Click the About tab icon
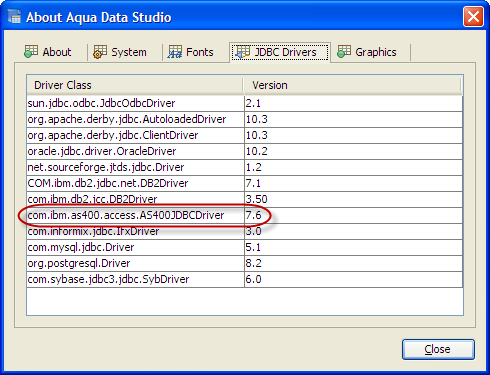Screen dimensions: 490x375 tap(31, 52)
